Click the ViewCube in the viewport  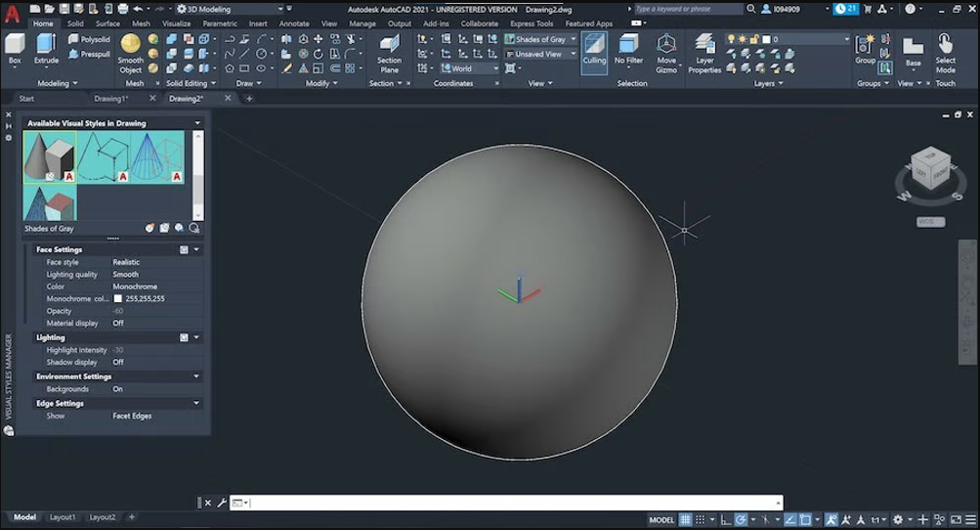929,169
